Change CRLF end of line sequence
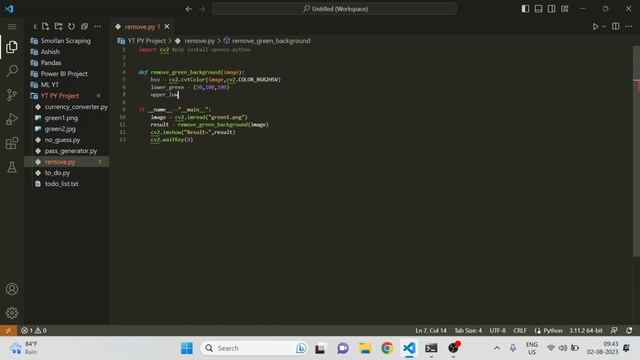The height and width of the screenshot is (360, 640). coord(520,330)
